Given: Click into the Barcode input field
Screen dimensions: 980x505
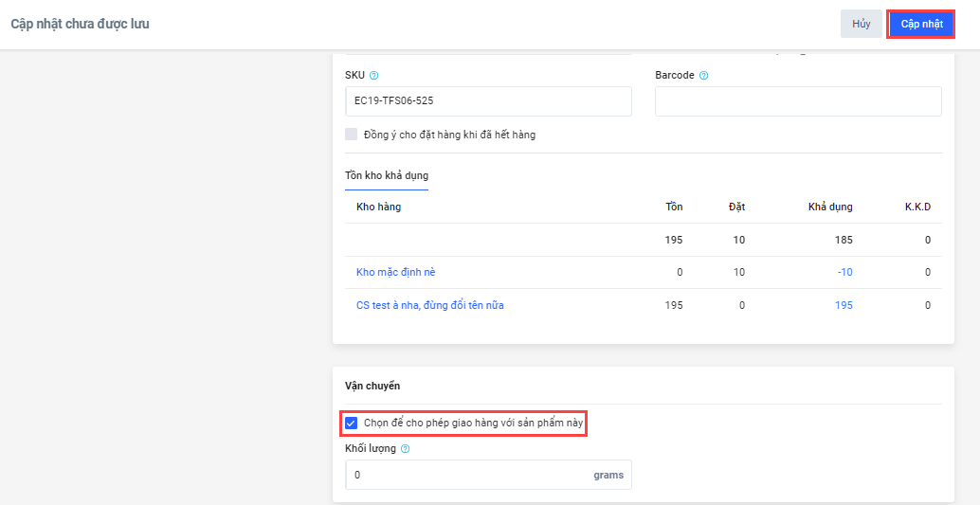Looking at the screenshot, I should pyautogui.click(x=798, y=100).
